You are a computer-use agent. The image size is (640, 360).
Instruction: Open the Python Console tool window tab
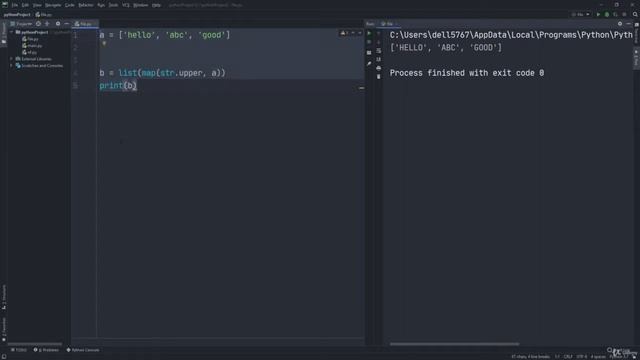pyautogui.click(x=83, y=350)
